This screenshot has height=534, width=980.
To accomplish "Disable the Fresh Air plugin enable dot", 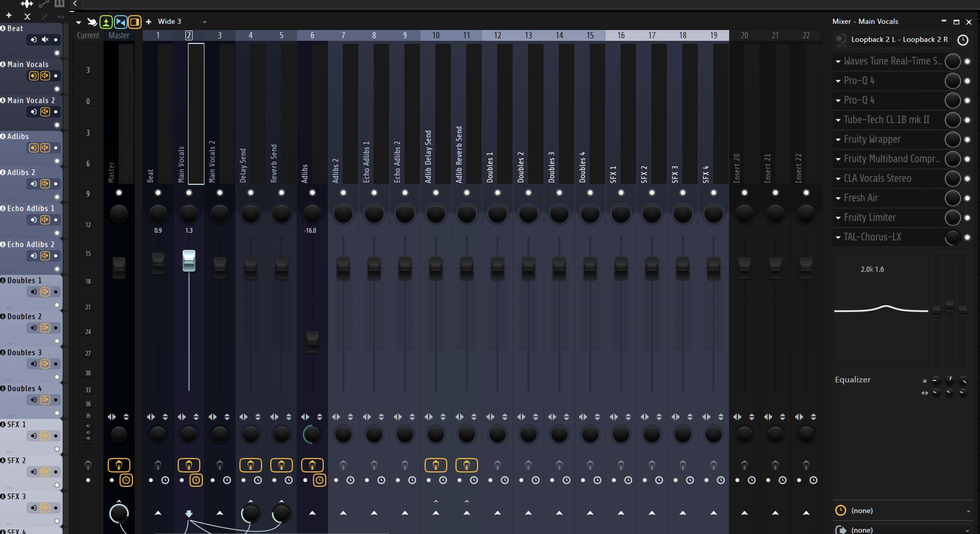I will tap(967, 198).
